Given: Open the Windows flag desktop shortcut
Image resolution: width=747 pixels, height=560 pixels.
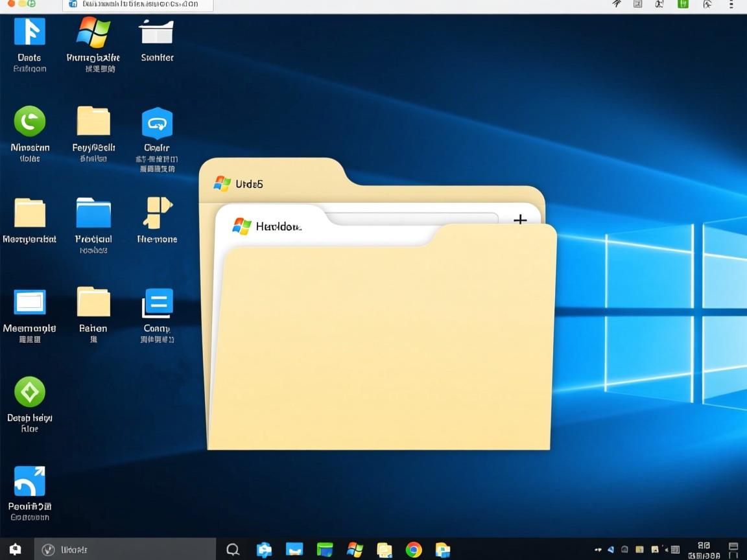Looking at the screenshot, I should (x=93, y=32).
